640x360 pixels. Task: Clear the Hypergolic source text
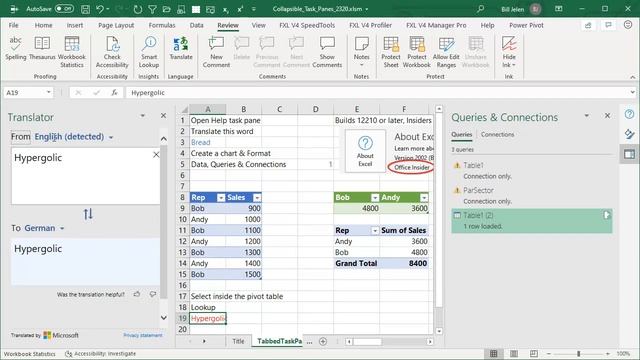click(x=156, y=155)
